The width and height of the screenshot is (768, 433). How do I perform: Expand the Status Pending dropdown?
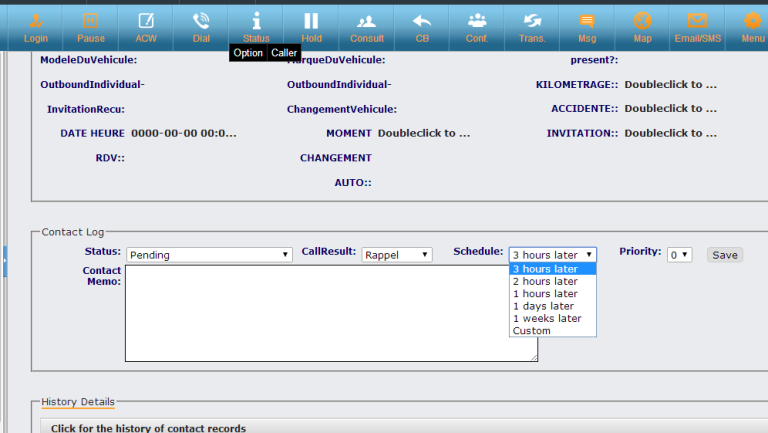click(209, 255)
